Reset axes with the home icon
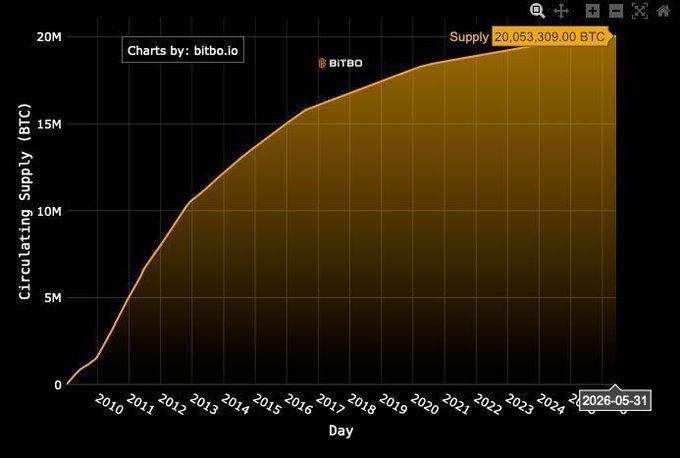Viewport: 680px width, 458px height. tap(664, 10)
